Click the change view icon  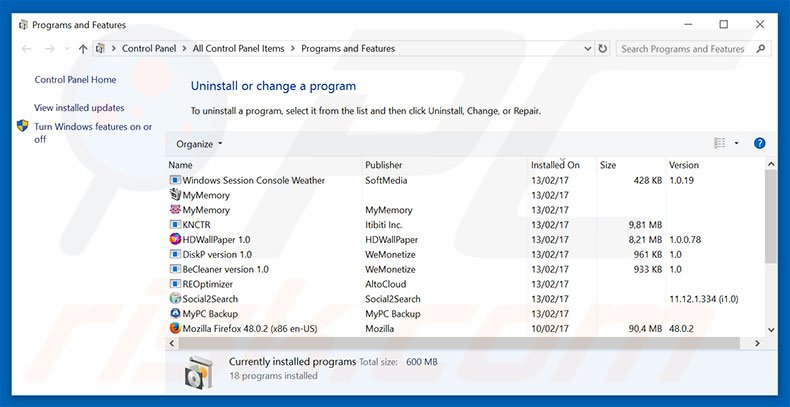719,144
